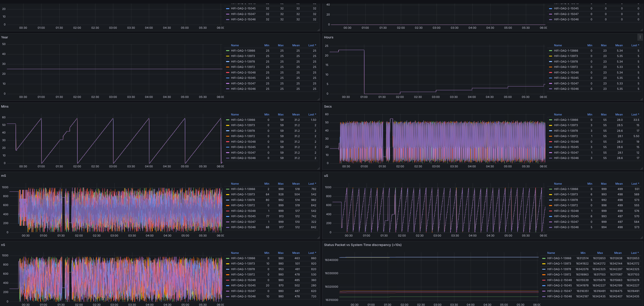
Task: Toggle HIFI-DAQ-2-15045 in top-left partial panel legend
Action: (243, 8)
